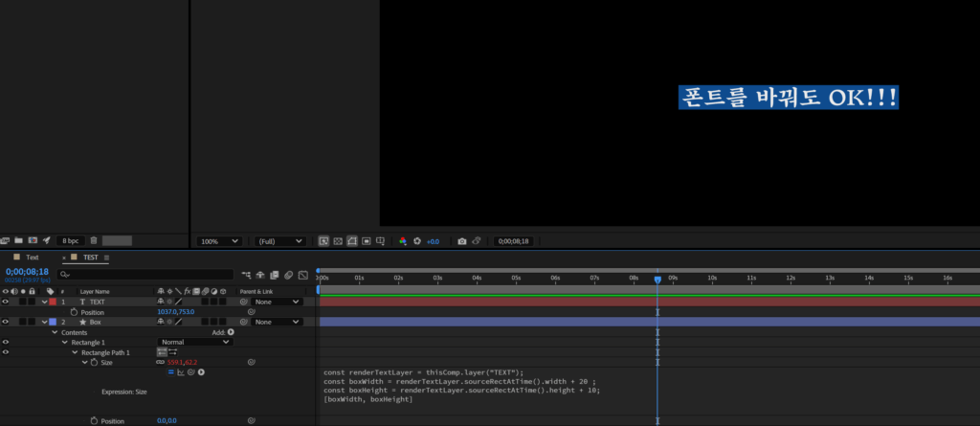The width and height of the screenshot is (980, 426).
Task: Toggle Fast Previews icon in viewer
Action: pyautogui.click(x=323, y=241)
